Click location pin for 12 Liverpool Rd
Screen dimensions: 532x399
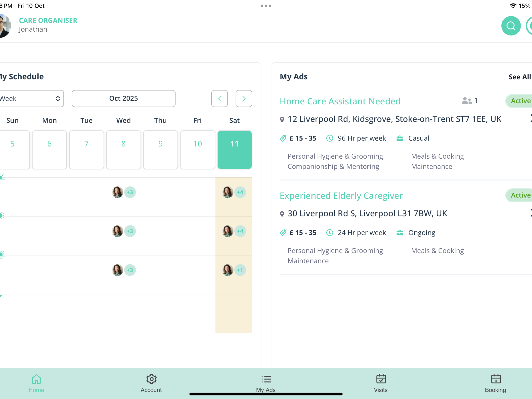(282, 120)
